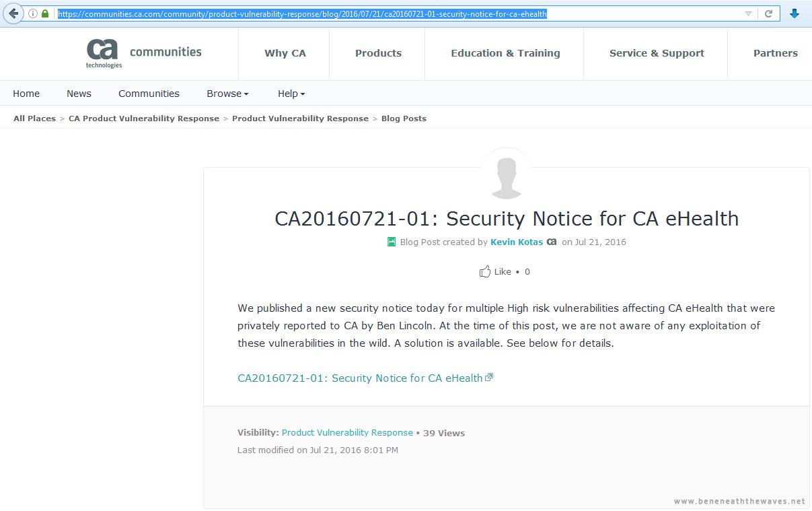Click the browser back arrow button

[x=13, y=13]
